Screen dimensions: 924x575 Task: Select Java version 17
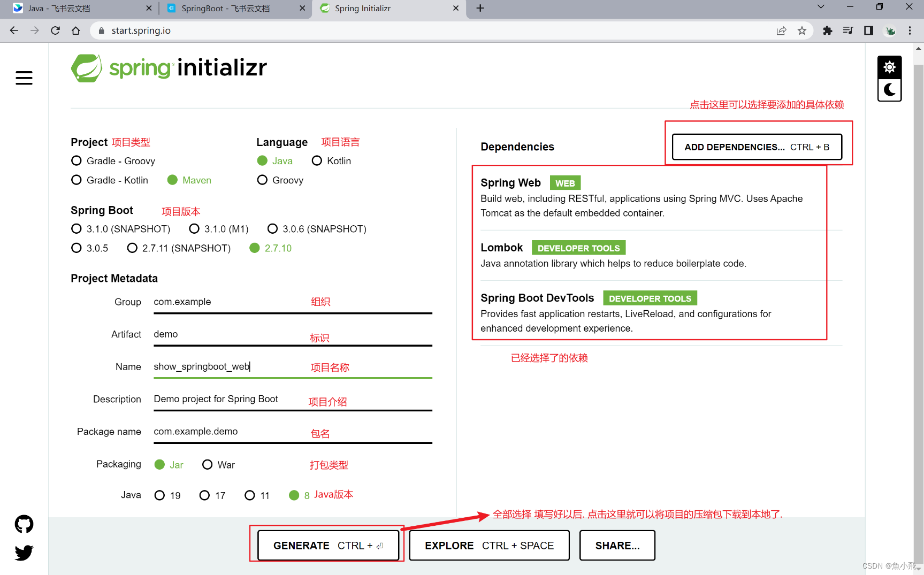pos(212,495)
